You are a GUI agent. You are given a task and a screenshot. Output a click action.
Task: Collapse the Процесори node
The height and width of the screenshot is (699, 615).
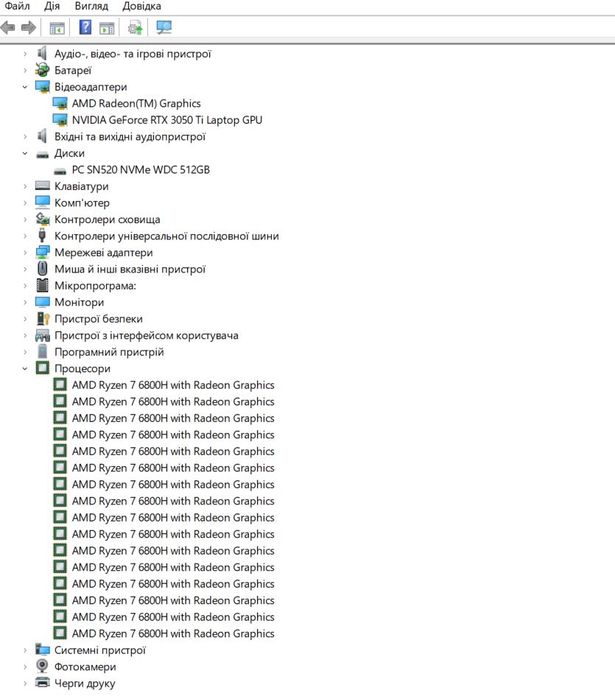(25, 369)
